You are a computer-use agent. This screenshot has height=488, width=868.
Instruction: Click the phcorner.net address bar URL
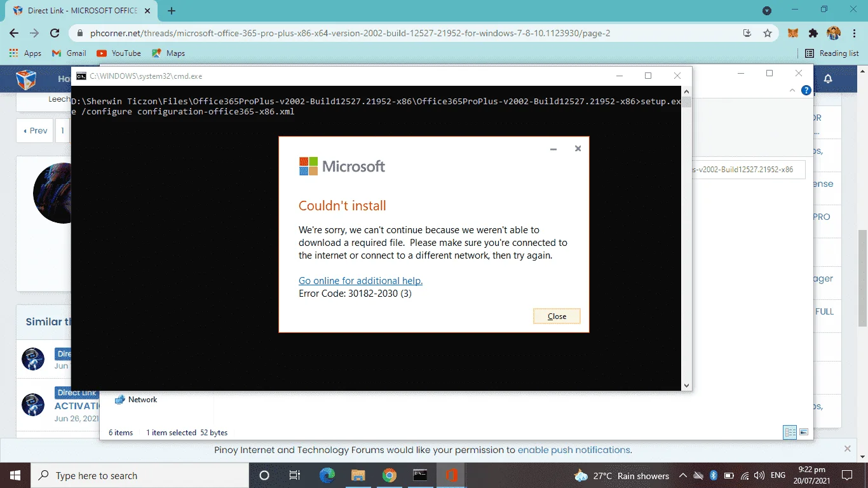[x=350, y=33]
